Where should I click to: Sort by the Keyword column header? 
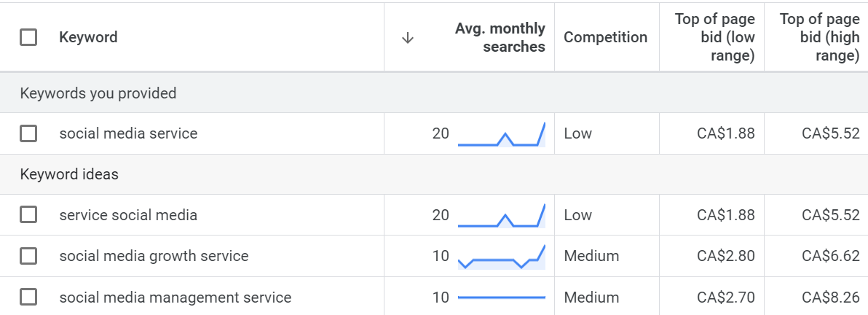tap(88, 37)
